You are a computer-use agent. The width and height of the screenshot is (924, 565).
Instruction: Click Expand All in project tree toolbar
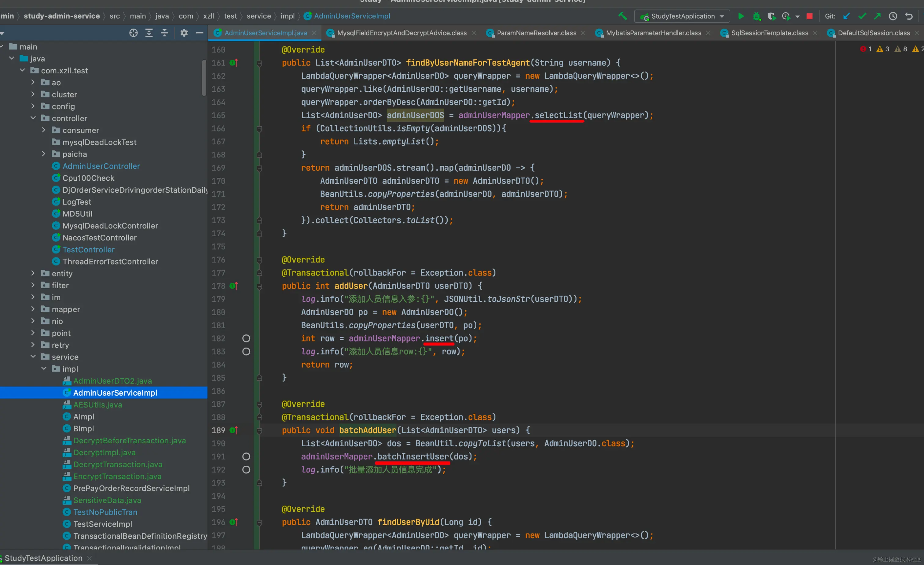[149, 33]
